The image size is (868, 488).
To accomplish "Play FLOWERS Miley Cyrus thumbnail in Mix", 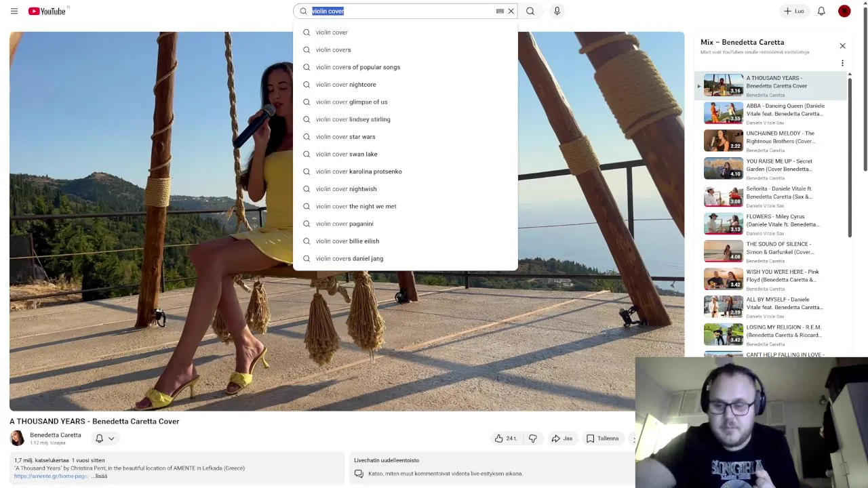I will [x=723, y=223].
